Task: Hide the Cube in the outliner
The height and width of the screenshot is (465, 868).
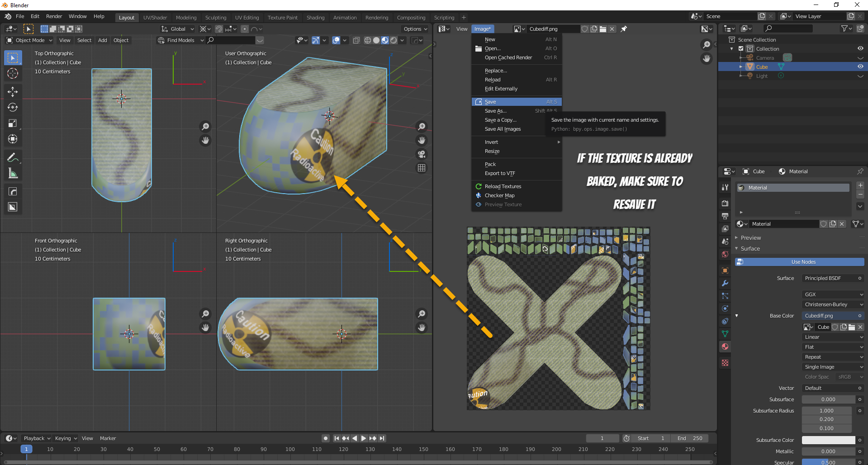Action: tap(860, 66)
